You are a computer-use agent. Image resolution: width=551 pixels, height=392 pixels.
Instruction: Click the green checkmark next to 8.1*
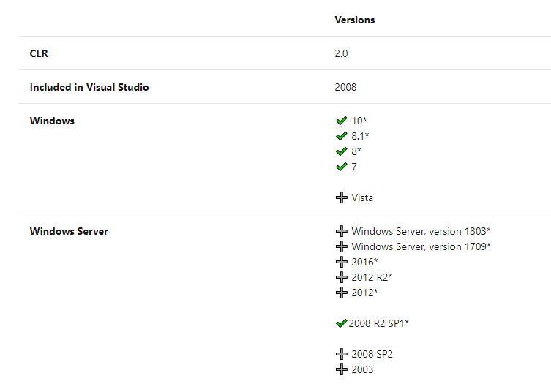(x=341, y=136)
